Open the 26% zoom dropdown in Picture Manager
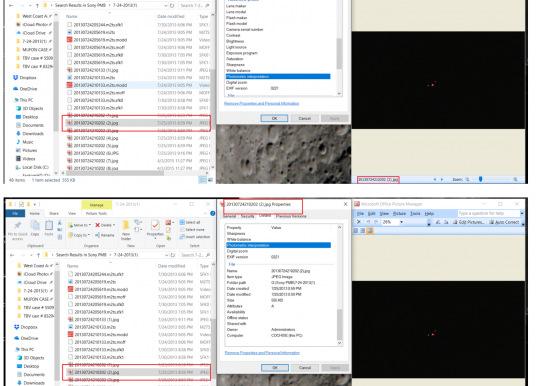 [x=401, y=222]
